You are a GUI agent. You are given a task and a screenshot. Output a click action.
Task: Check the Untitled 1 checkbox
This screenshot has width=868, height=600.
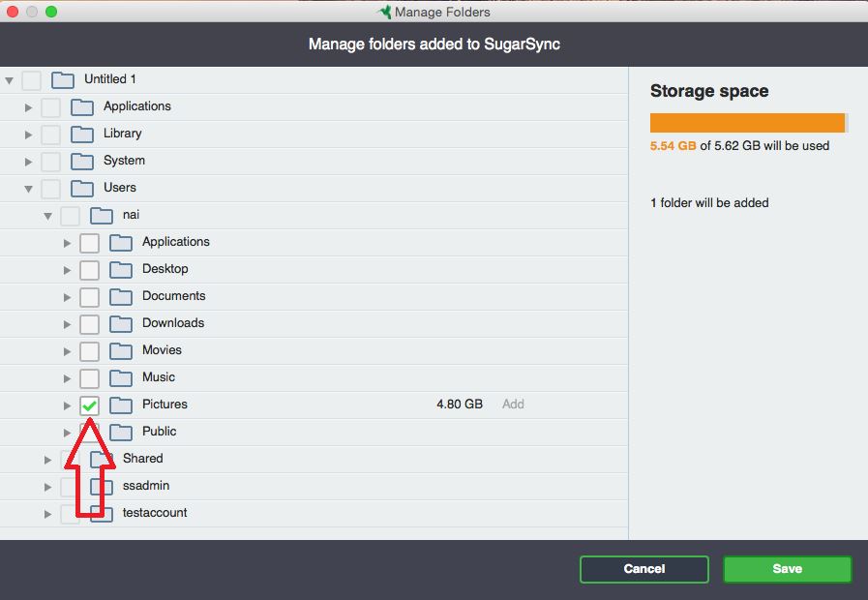[31, 79]
